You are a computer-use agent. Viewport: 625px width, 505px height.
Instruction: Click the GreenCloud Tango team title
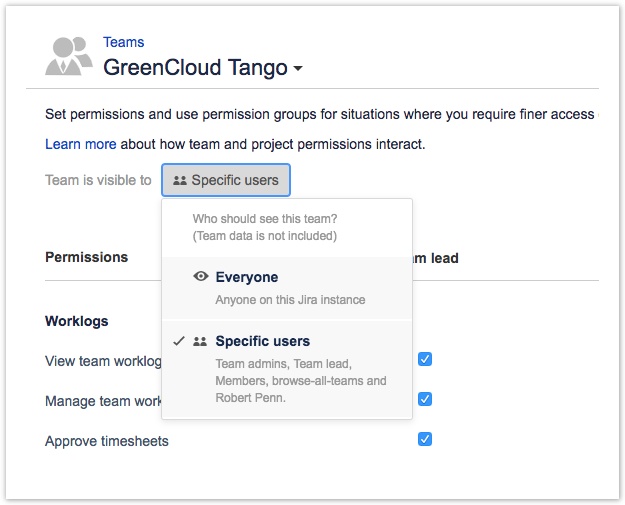(x=195, y=68)
